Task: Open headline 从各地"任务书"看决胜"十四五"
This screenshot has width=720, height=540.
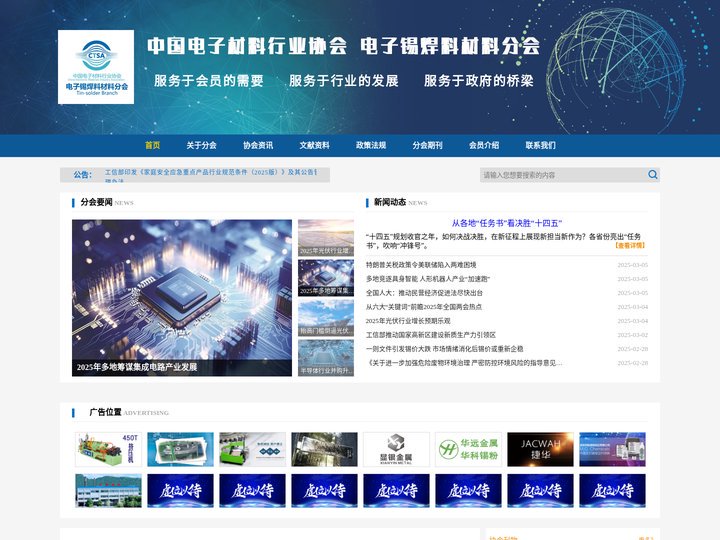Action: (x=506, y=223)
